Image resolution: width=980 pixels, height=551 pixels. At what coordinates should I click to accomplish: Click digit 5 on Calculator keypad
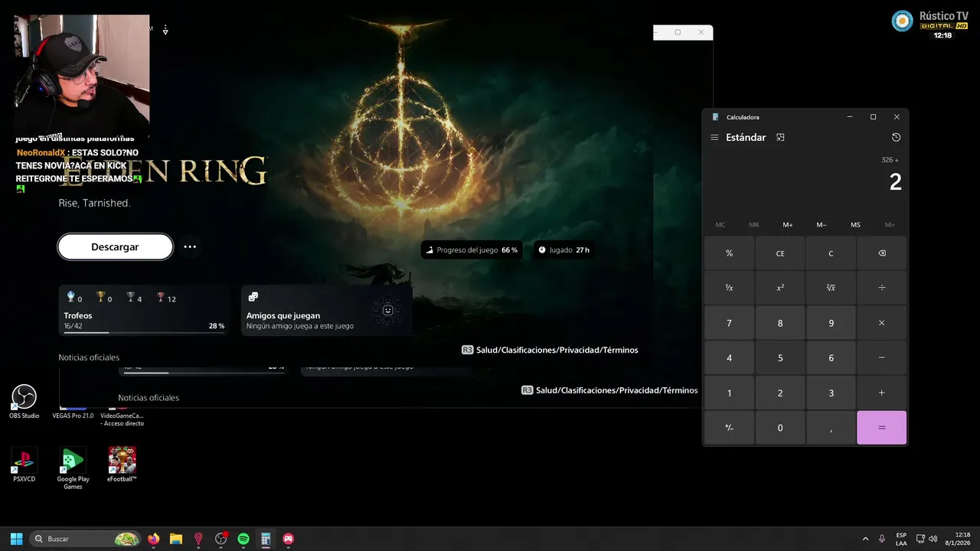point(780,357)
